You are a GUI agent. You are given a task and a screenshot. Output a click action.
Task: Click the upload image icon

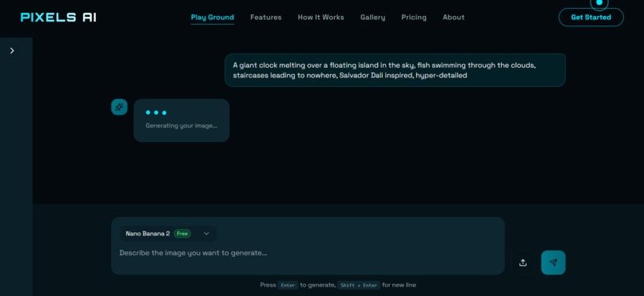pyautogui.click(x=523, y=262)
